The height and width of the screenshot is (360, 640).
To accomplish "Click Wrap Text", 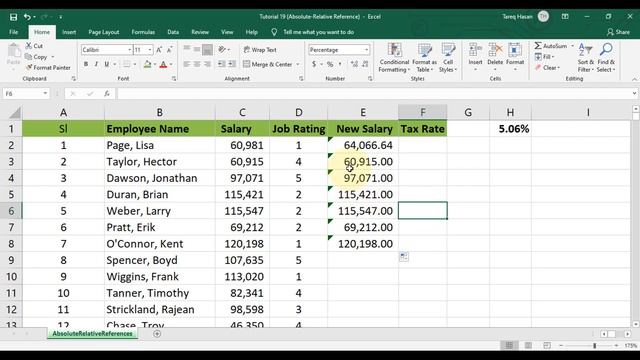I will click(260, 50).
